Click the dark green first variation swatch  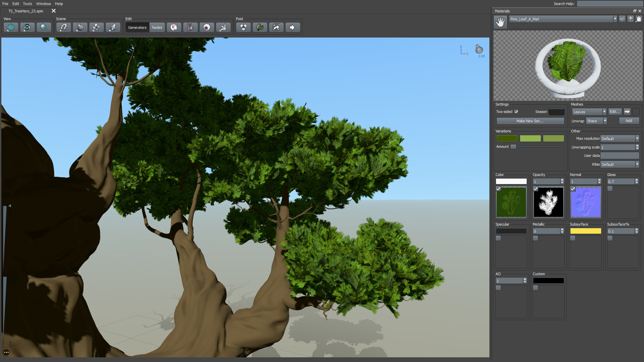tap(507, 138)
